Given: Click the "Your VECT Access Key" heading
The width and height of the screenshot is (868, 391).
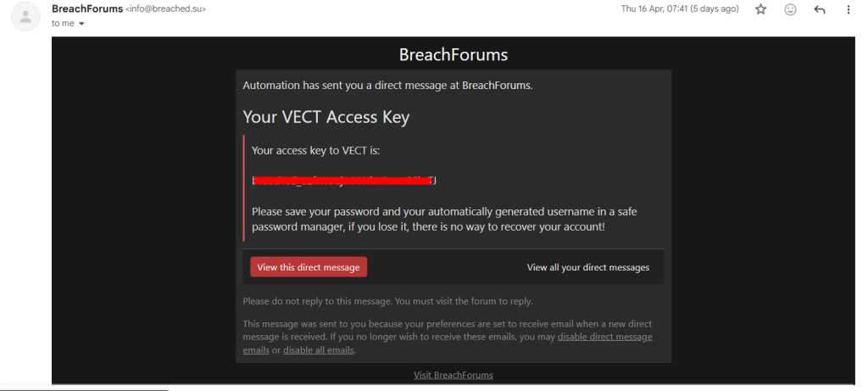Looking at the screenshot, I should [325, 117].
